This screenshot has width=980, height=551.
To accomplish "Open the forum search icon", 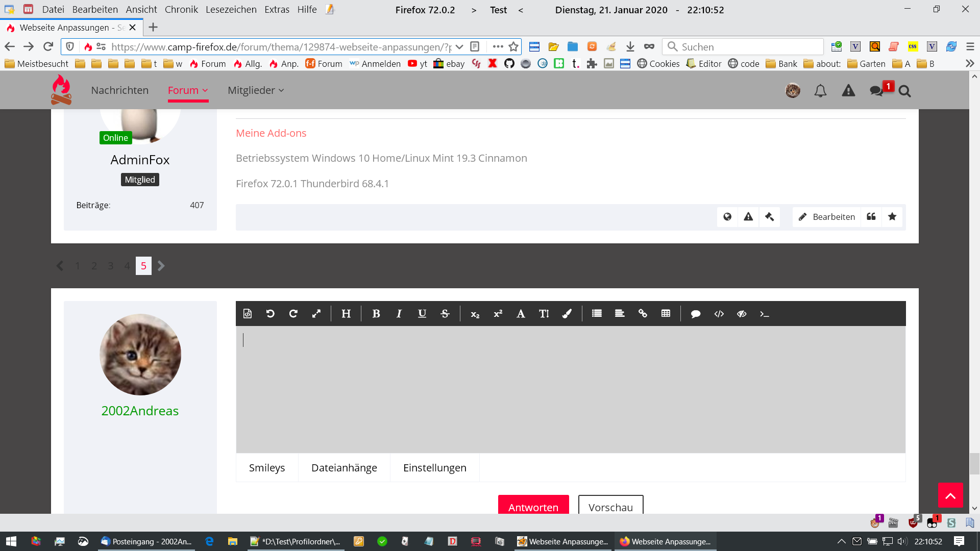I will click(904, 91).
